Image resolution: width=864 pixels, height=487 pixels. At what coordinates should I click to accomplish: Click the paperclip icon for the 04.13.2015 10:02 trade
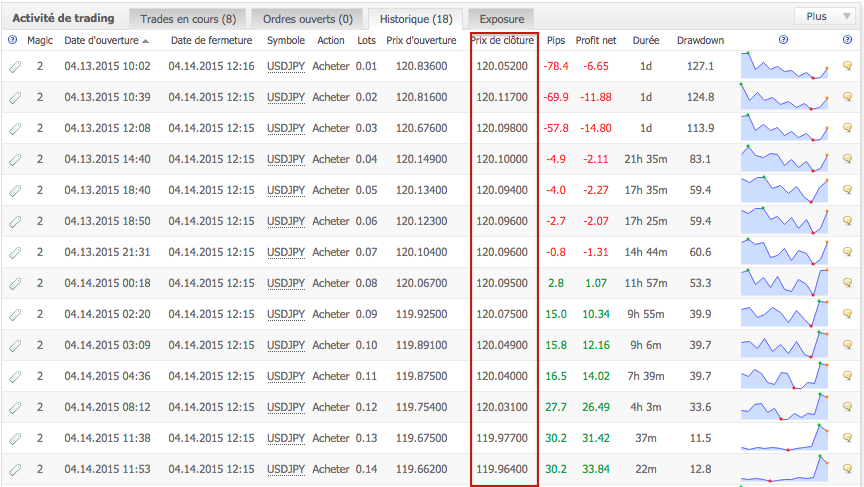14,66
